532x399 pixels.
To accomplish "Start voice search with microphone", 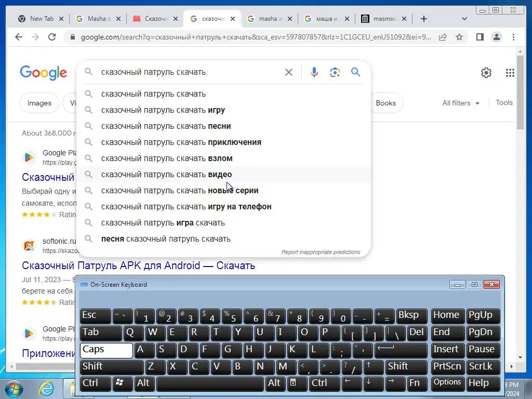I will coord(314,72).
